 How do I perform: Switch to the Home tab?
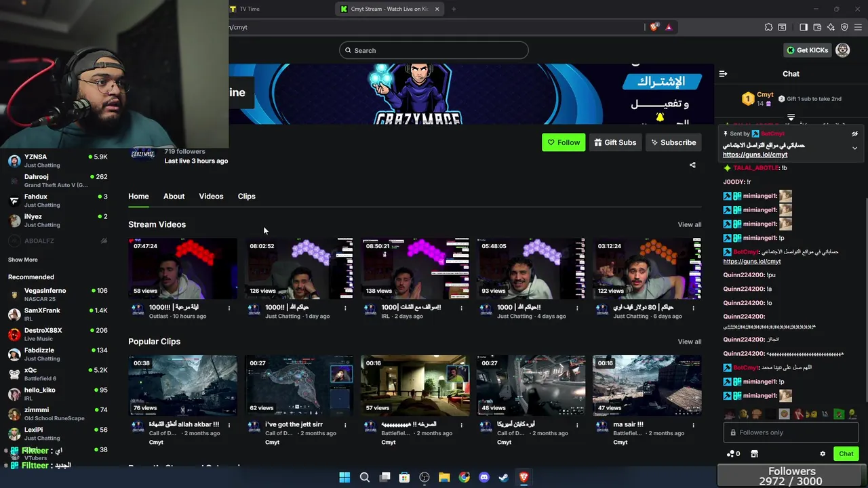pyautogui.click(x=138, y=196)
